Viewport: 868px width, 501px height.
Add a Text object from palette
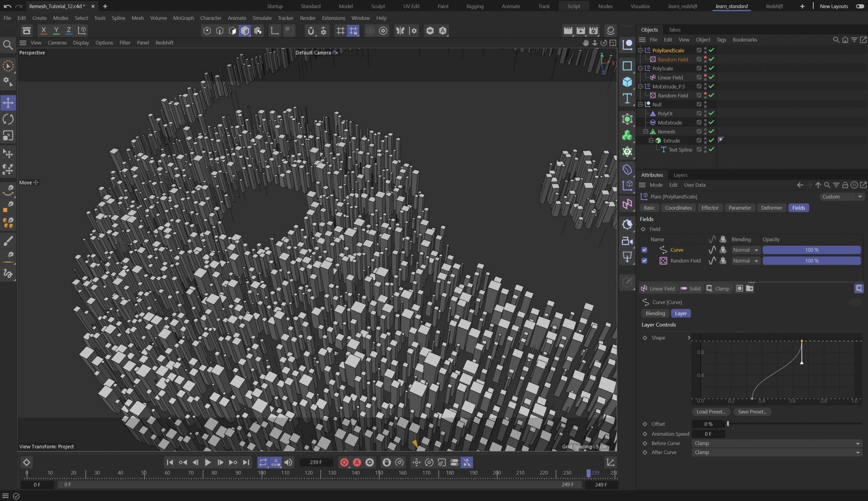627,98
